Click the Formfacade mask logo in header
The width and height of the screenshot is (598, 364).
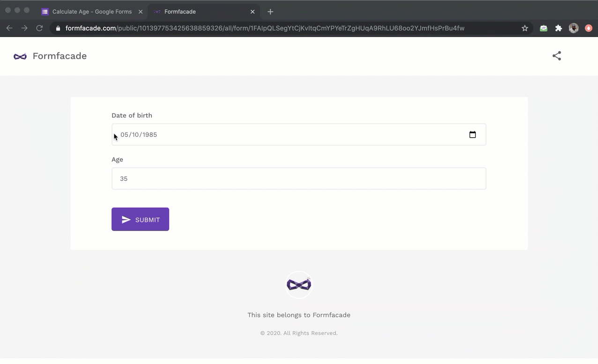click(x=20, y=56)
